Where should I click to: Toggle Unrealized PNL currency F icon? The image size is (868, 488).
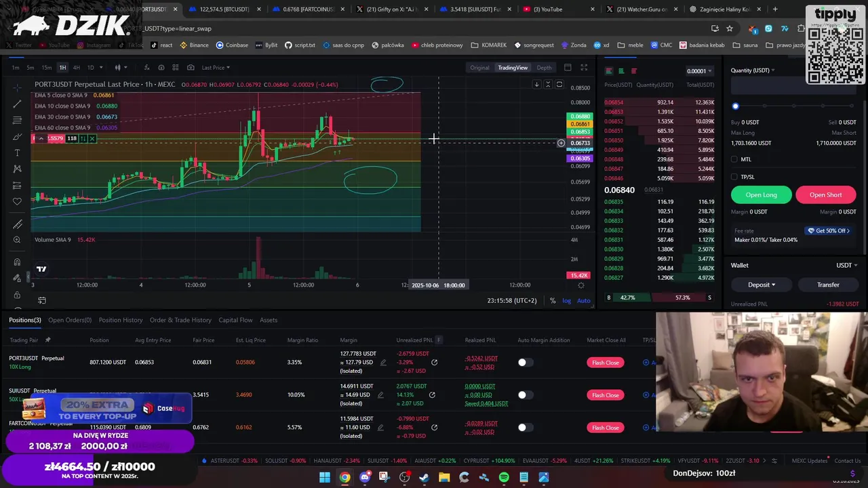[x=439, y=340]
